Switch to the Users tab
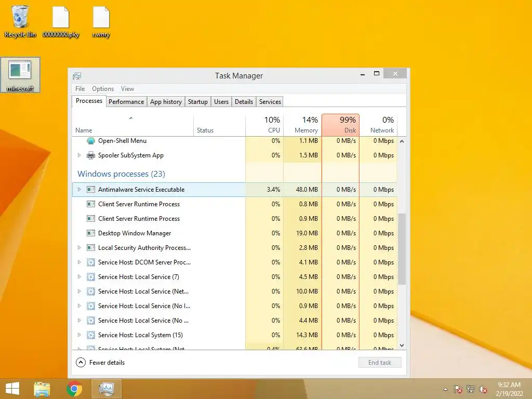Screen dimensions: 532x399 click(221, 102)
